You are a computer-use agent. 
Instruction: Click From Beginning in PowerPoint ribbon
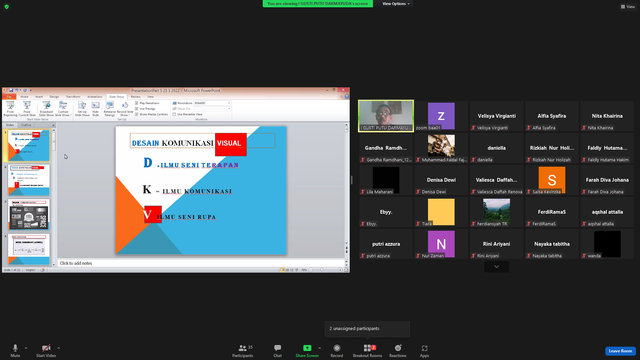point(10,109)
